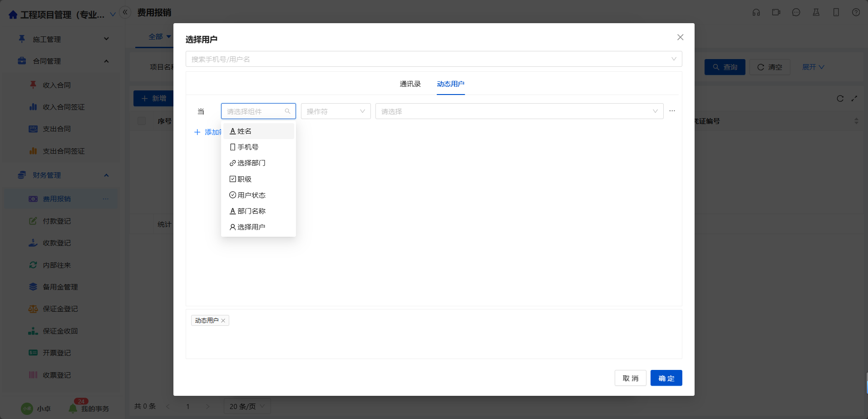Open the 操作符 operator dropdown

pos(335,111)
